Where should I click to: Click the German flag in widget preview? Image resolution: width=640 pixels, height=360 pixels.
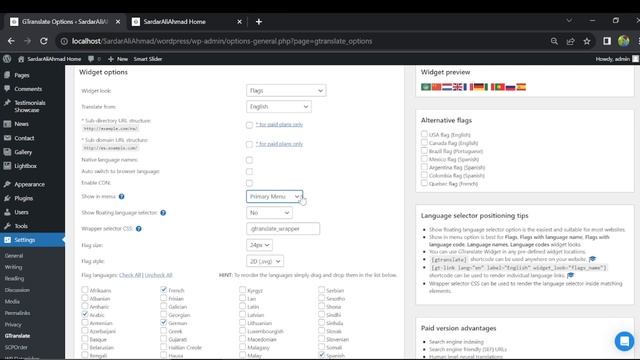point(479,87)
